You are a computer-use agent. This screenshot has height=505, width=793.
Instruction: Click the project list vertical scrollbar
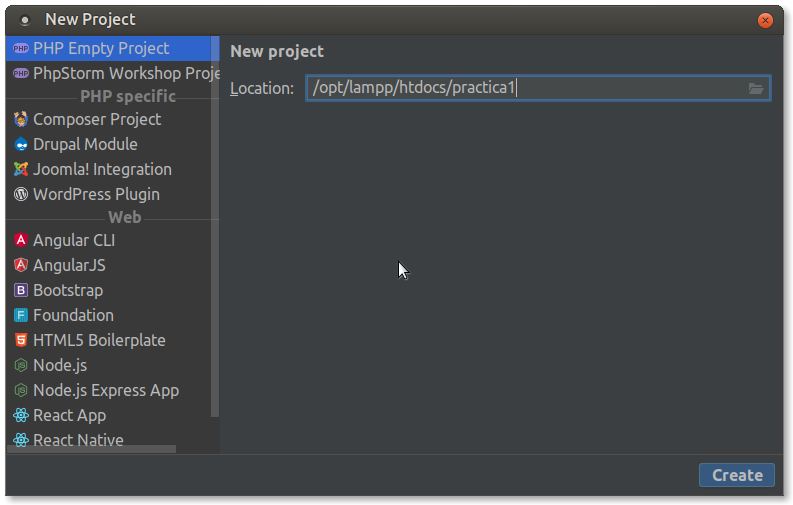(215, 230)
